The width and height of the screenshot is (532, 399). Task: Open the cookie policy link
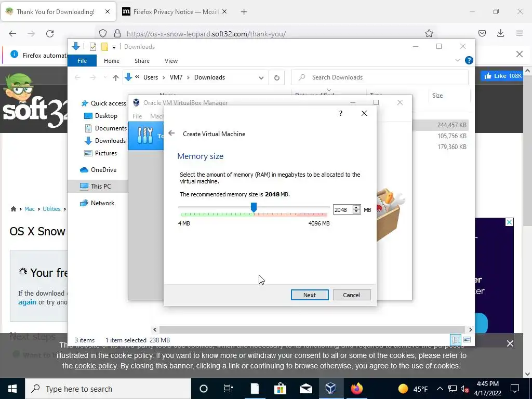pyautogui.click(x=96, y=366)
